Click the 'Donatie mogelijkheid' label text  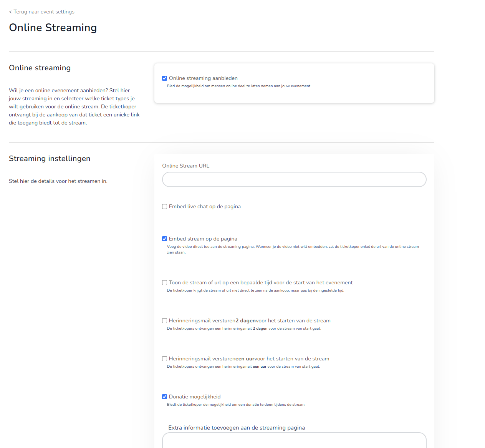click(x=195, y=397)
